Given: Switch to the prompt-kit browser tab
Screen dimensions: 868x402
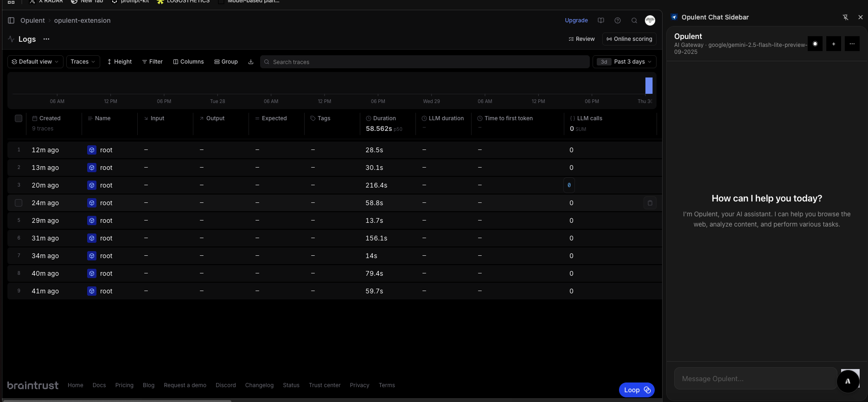Looking at the screenshot, I should pos(130,2).
